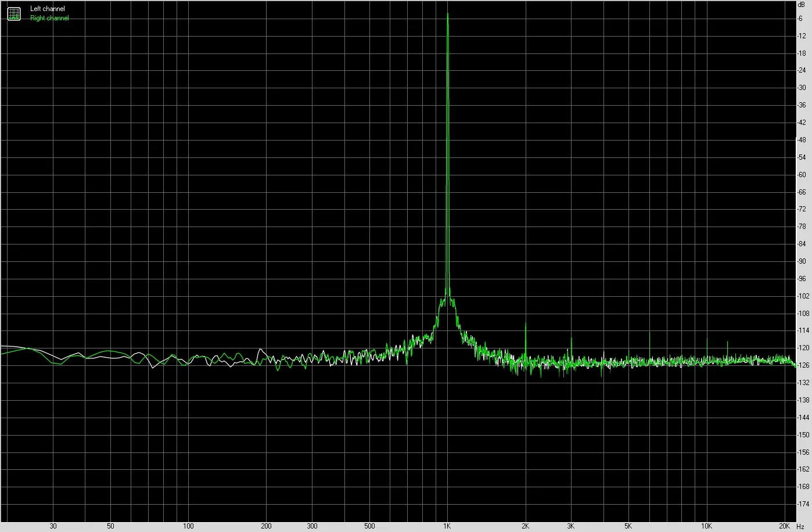Click the 10K frequency axis label
This screenshot has height=532, width=812.
(706, 526)
